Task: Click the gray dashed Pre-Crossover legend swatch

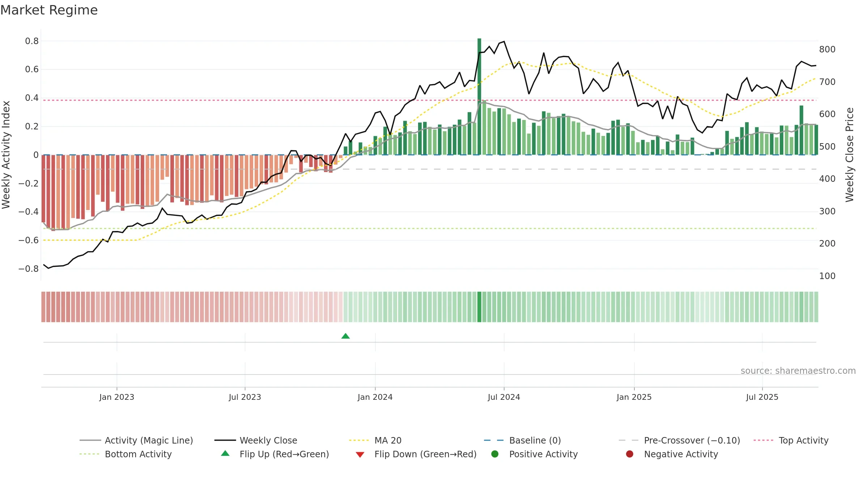Action: [x=629, y=440]
